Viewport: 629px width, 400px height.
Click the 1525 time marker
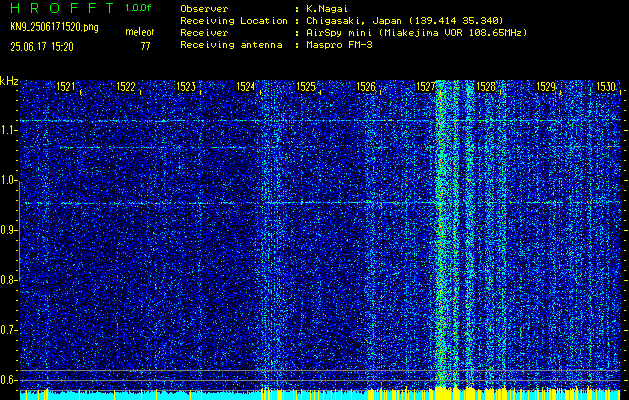pyautogui.click(x=306, y=87)
